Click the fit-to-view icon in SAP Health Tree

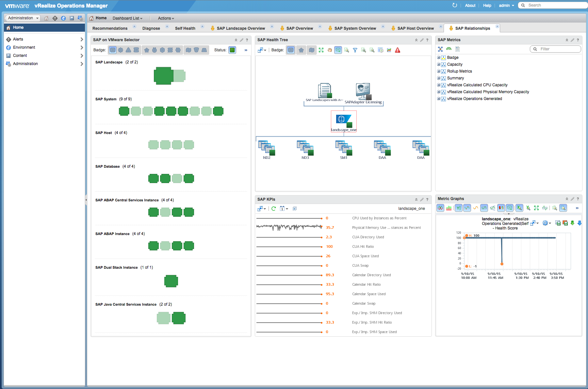pyautogui.click(x=321, y=50)
